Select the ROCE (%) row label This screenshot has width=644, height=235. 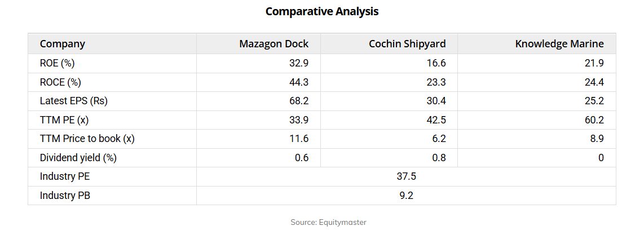click(60, 82)
